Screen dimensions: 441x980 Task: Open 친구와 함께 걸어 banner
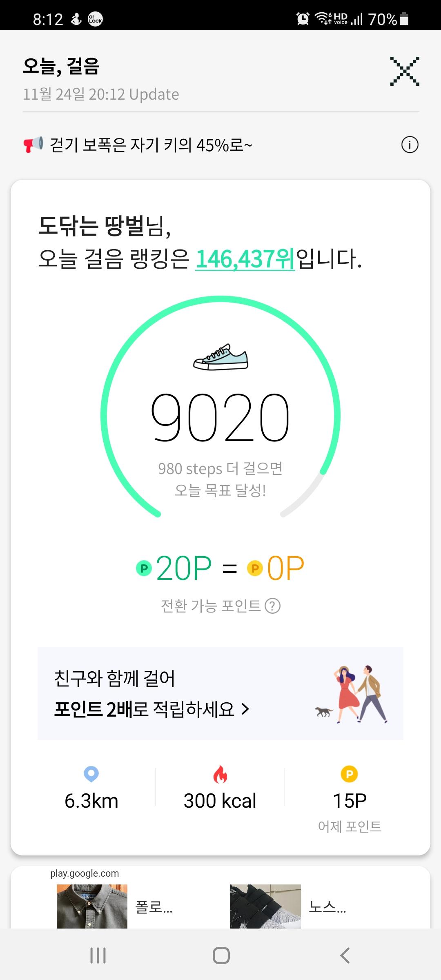(x=220, y=693)
